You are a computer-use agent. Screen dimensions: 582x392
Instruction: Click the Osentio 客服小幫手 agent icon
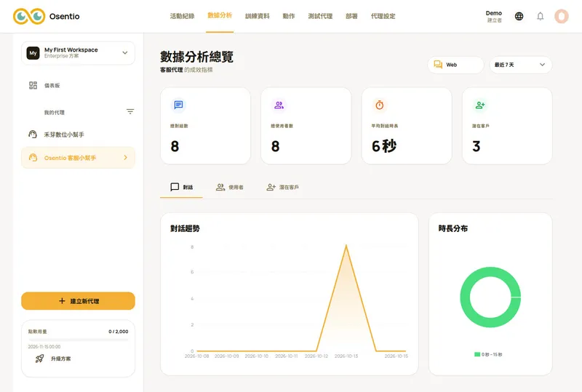33,158
